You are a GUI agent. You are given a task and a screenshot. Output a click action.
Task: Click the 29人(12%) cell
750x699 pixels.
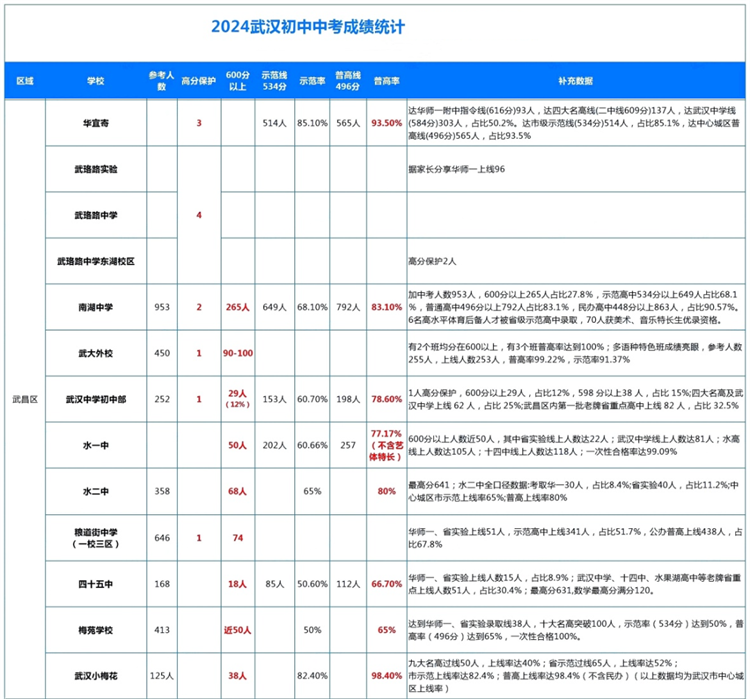[238, 399]
